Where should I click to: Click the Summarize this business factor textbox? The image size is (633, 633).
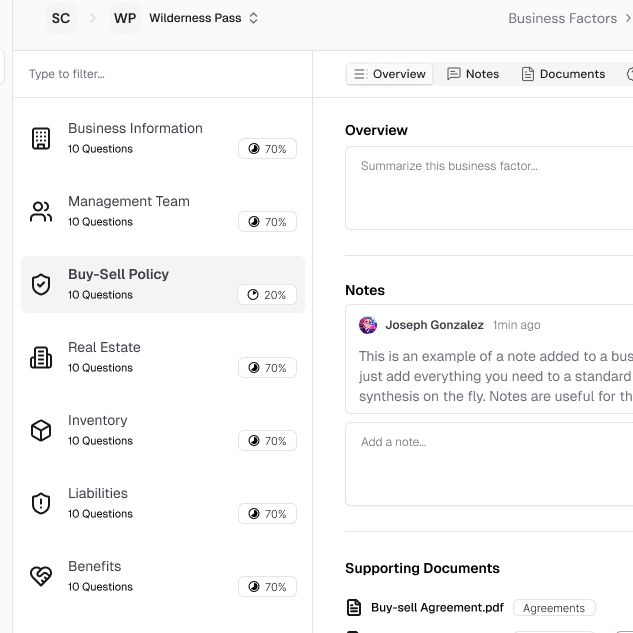[x=490, y=188]
